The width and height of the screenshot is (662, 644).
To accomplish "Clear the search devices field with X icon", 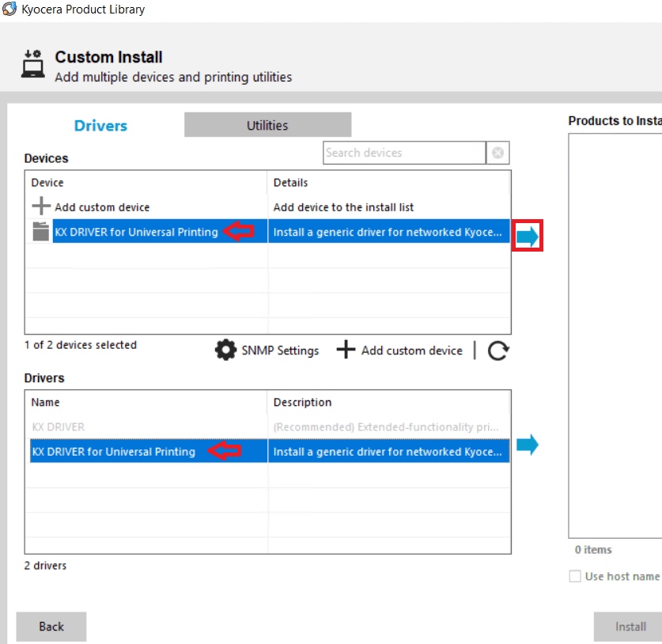I will click(497, 153).
